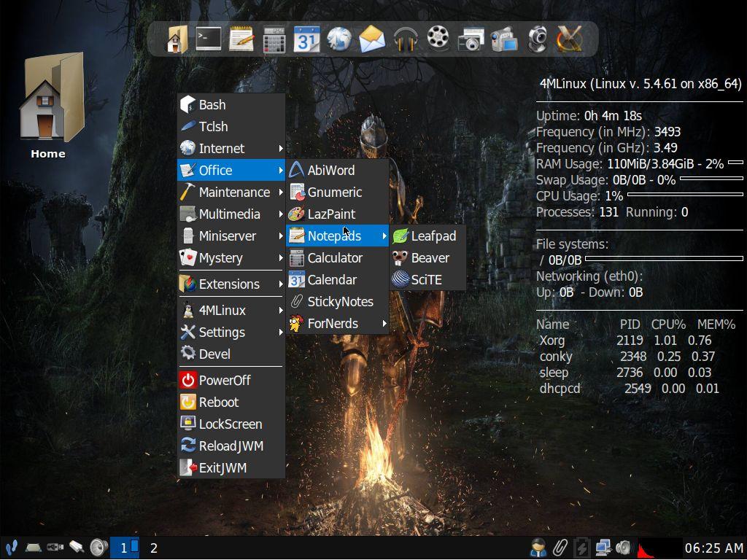Open the email envelope icon in the dock

pyautogui.click(x=372, y=39)
